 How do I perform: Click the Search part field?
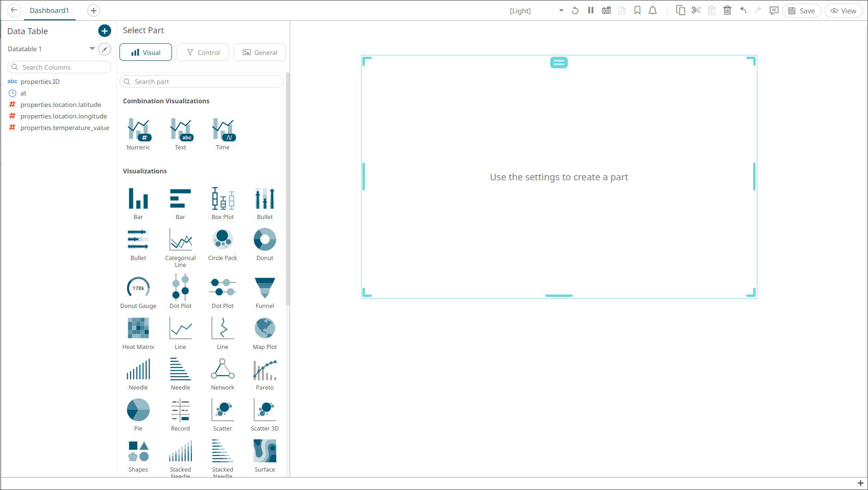(202, 82)
